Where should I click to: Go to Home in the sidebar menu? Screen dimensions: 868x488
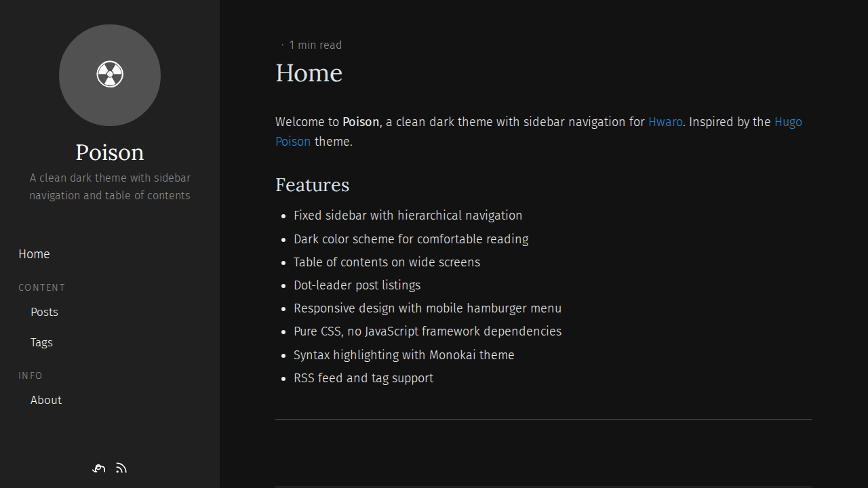[34, 254]
